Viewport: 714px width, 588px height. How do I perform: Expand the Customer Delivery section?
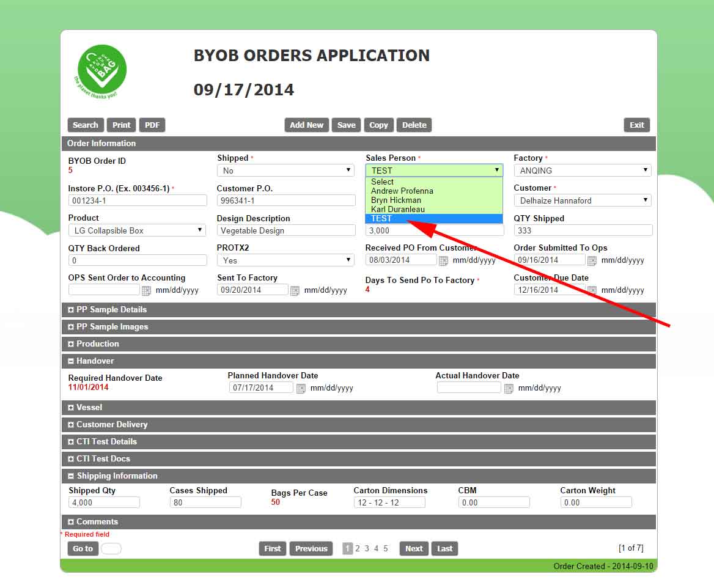point(70,425)
